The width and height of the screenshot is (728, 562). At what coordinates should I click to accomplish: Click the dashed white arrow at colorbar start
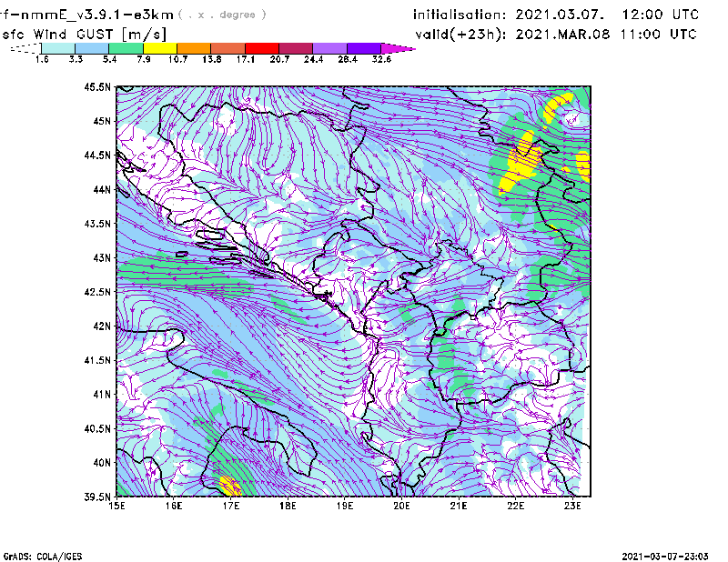point(25,48)
